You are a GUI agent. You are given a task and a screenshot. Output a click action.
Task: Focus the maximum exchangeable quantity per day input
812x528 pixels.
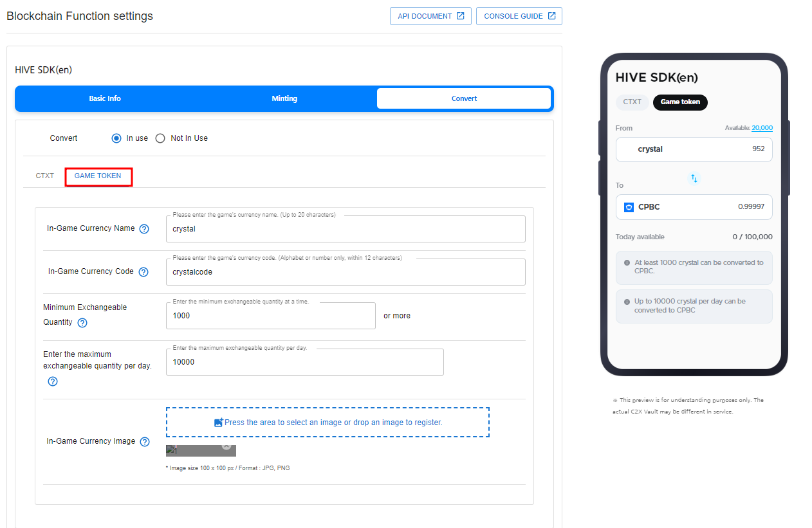[x=305, y=362]
